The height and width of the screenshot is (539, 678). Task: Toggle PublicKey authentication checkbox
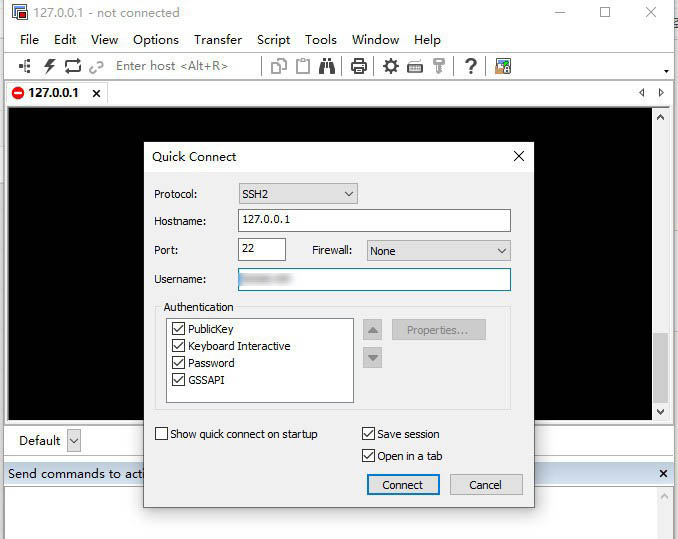(x=179, y=329)
